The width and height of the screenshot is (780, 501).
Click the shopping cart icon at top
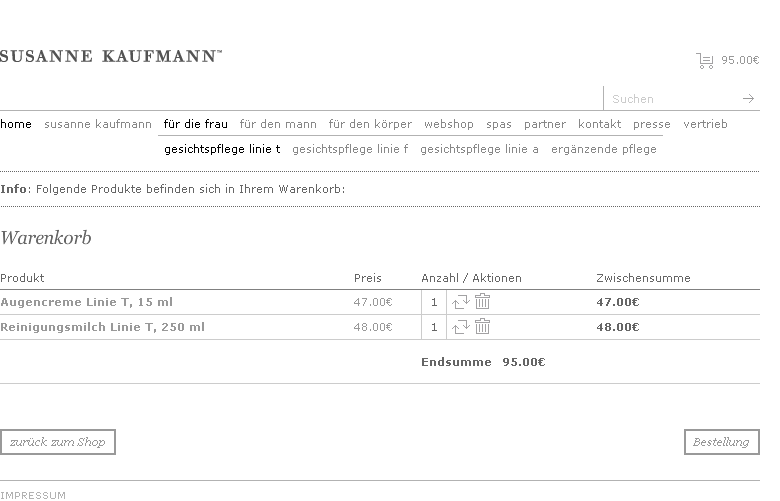(705, 60)
